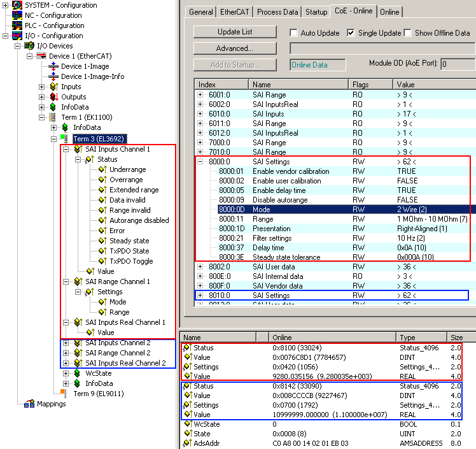Click the Module OD (AoE Port) input field
This screenshot has width=476, height=449.
pyautogui.click(x=458, y=64)
